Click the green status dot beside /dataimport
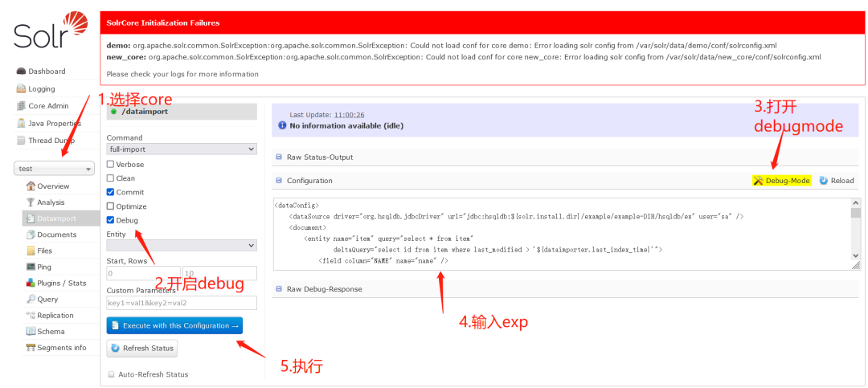This screenshot has width=868, height=388. [113, 111]
